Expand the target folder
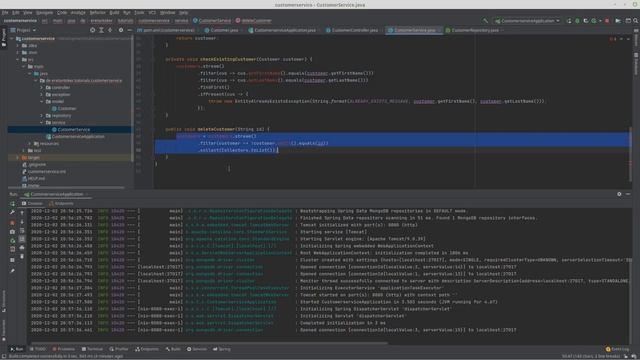 point(18,158)
